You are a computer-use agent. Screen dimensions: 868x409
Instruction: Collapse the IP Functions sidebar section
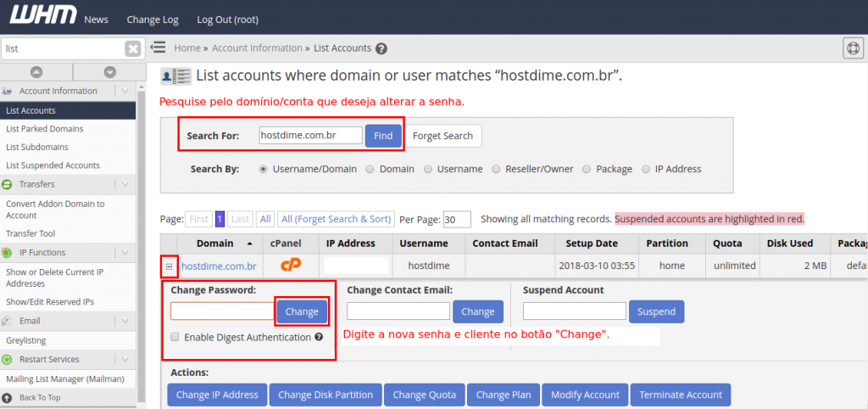click(125, 253)
